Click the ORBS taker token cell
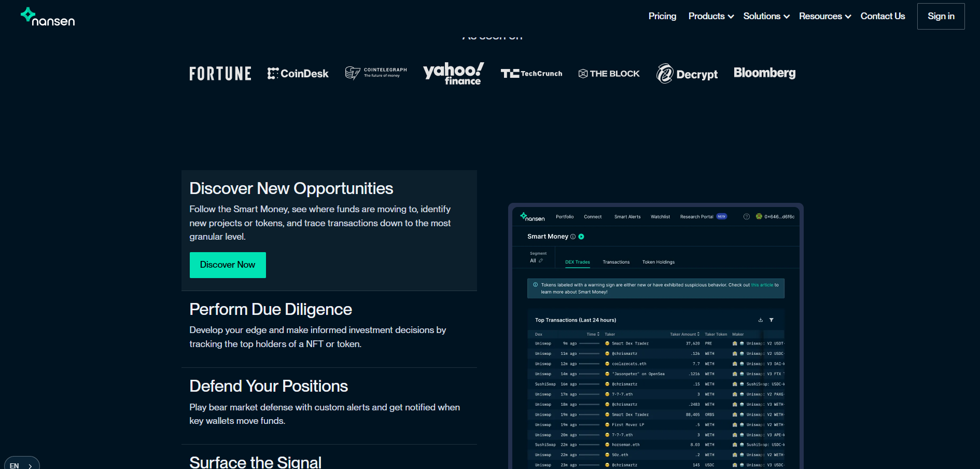980x469 pixels. (x=709, y=415)
